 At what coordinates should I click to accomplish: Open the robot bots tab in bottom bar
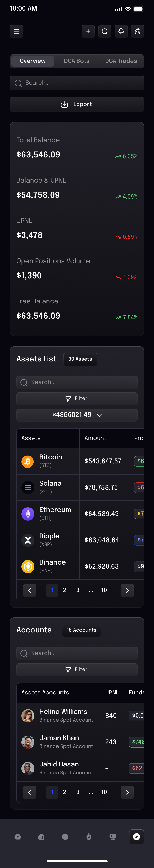(x=89, y=837)
